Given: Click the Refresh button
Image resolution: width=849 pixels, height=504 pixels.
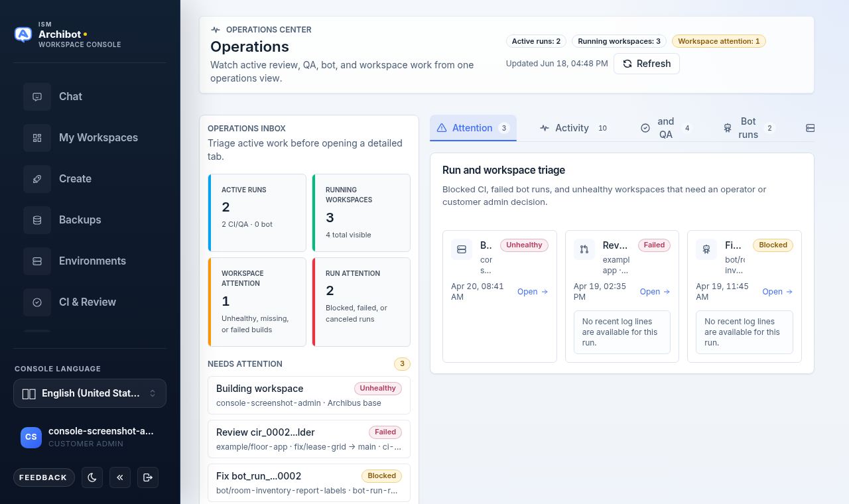Looking at the screenshot, I should tap(647, 64).
